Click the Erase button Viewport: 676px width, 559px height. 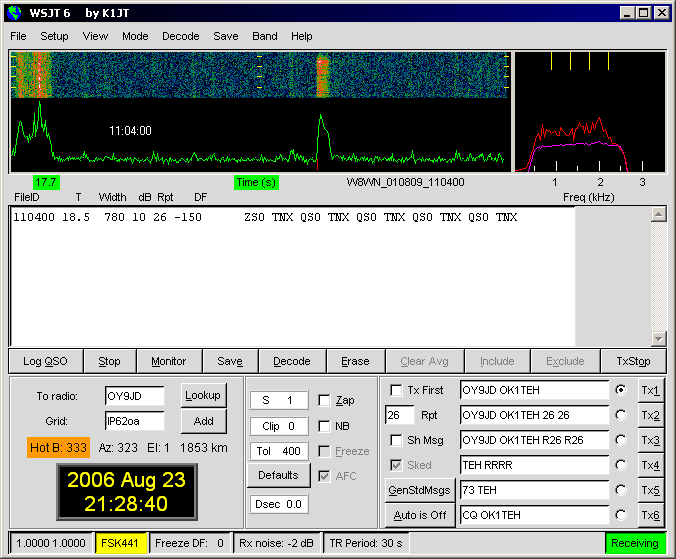coord(355,361)
